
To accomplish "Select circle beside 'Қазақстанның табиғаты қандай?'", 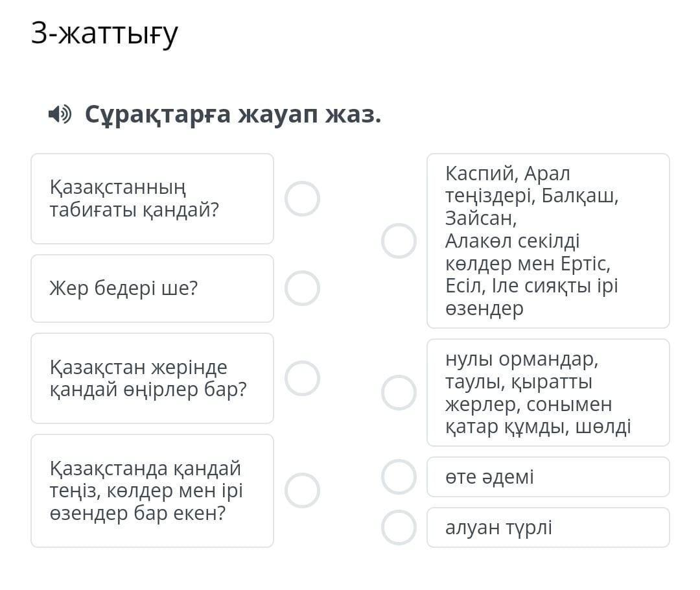I will point(302,199).
